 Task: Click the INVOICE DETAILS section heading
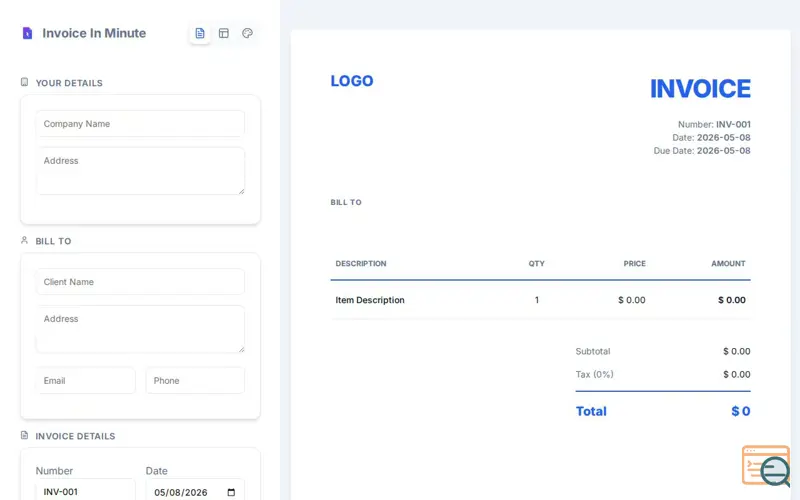[75, 436]
